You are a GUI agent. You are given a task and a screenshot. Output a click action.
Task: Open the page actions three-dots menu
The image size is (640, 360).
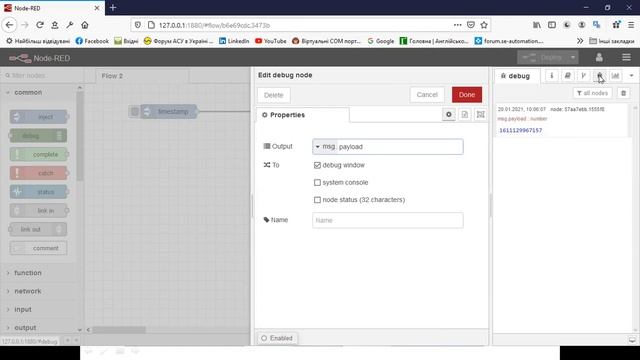click(x=458, y=25)
